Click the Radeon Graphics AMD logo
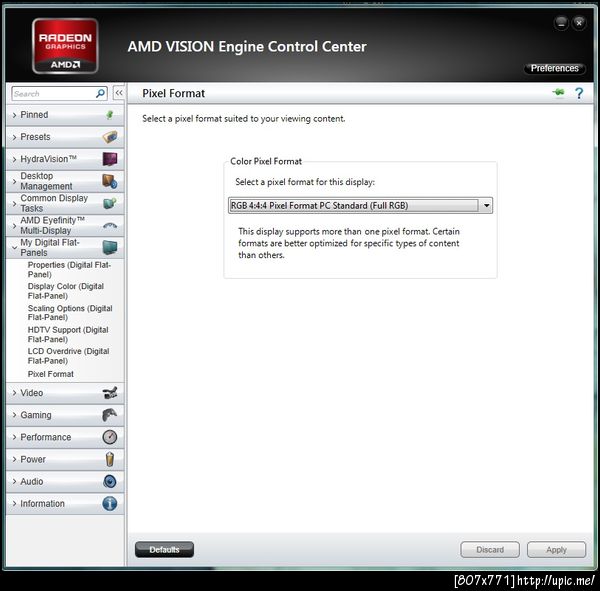Viewport: 600px width, 591px height. 65,46
